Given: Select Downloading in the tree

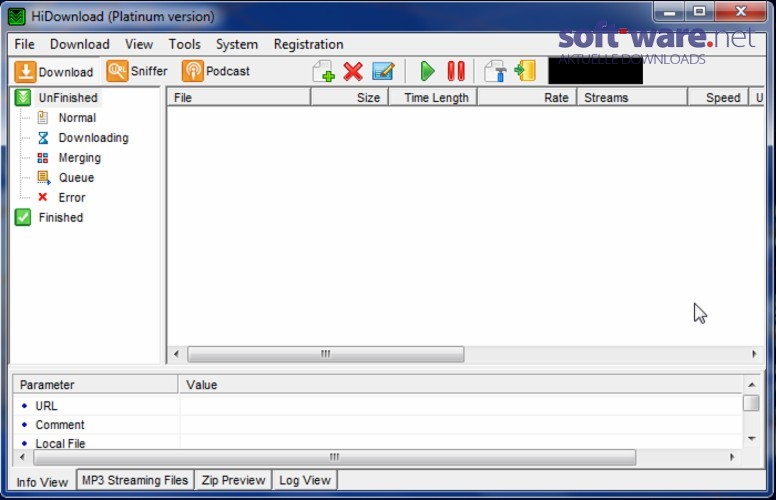Looking at the screenshot, I should point(94,138).
